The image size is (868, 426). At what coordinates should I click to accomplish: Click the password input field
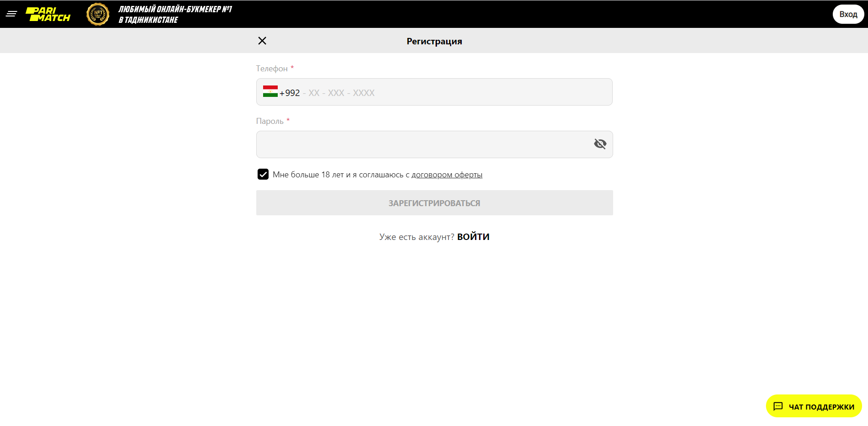click(x=434, y=144)
